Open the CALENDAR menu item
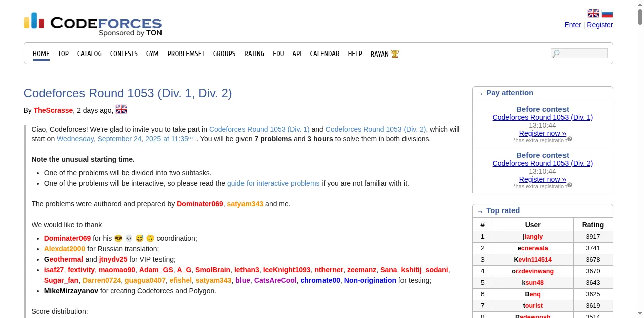The width and height of the screenshot is (644, 318). click(325, 54)
